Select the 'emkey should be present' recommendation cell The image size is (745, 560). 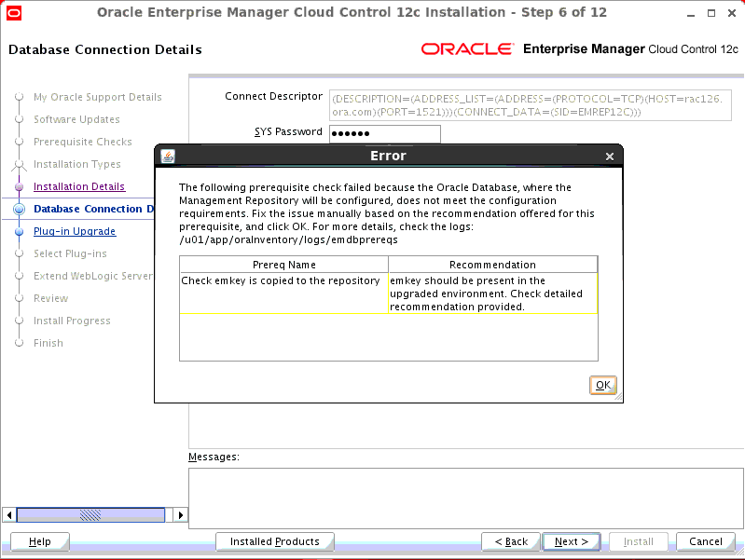click(x=492, y=294)
